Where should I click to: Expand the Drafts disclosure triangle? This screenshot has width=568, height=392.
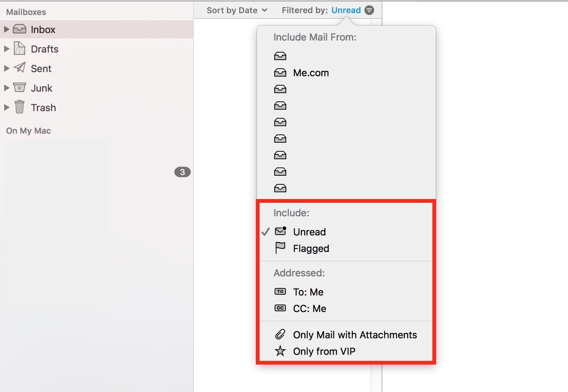coord(6,49)
